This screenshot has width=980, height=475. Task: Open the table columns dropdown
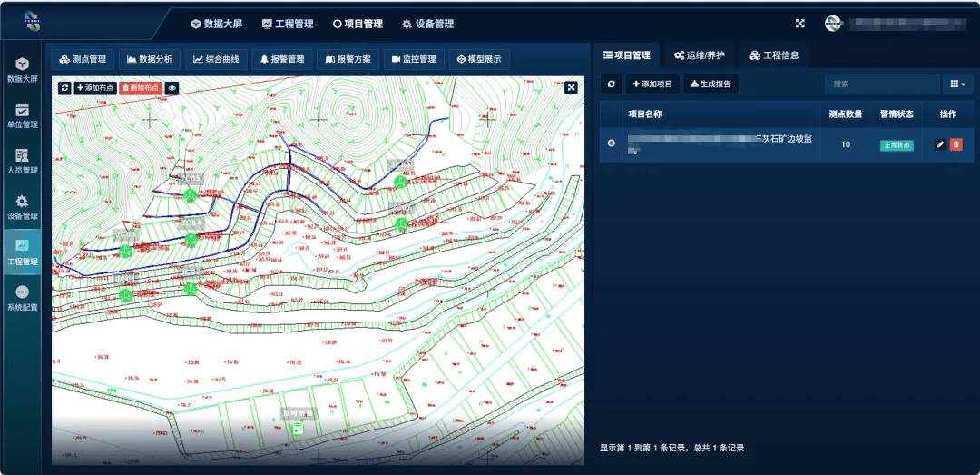point(957,84)
